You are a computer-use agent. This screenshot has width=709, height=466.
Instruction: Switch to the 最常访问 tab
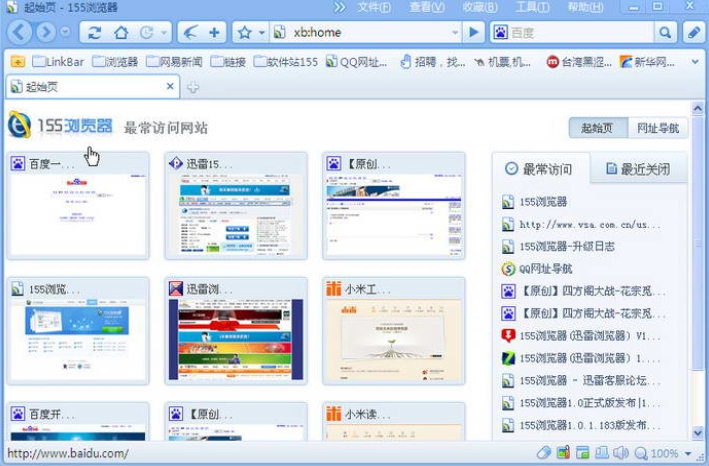[x=540, y=169]
